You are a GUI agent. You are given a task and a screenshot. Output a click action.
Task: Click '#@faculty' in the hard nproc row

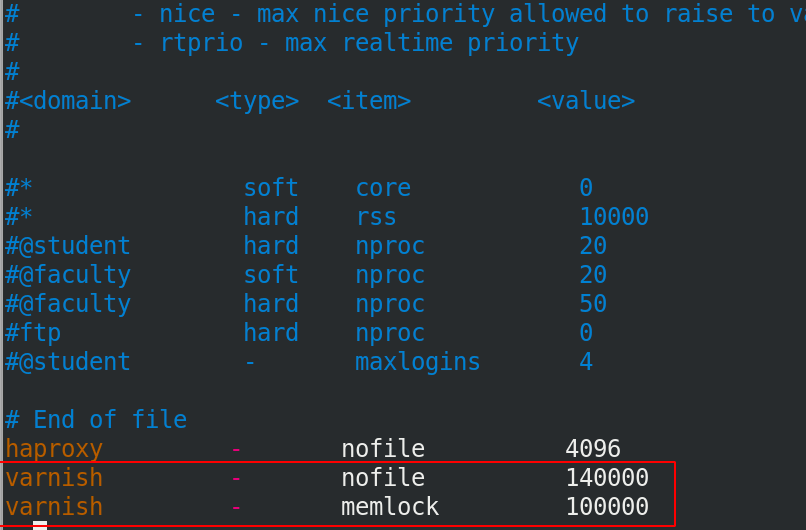click(x=68, y=303)
